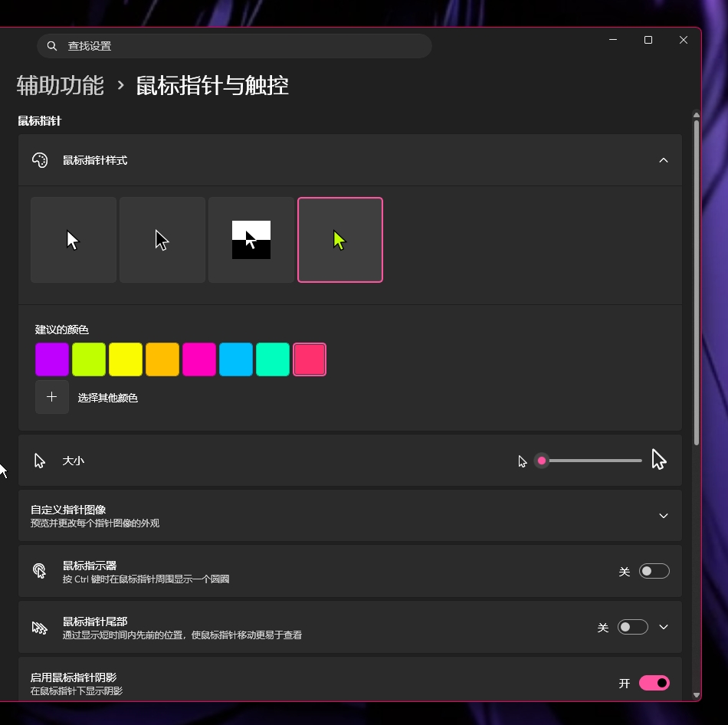Select the custom lime pointer style
Image resolution: width=728 pixels, height=725 pixels.
[340, 240]
